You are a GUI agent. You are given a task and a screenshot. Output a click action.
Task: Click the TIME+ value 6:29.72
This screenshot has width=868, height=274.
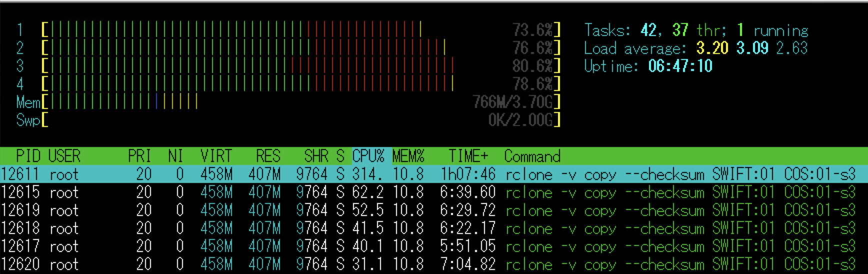point(468,210)
